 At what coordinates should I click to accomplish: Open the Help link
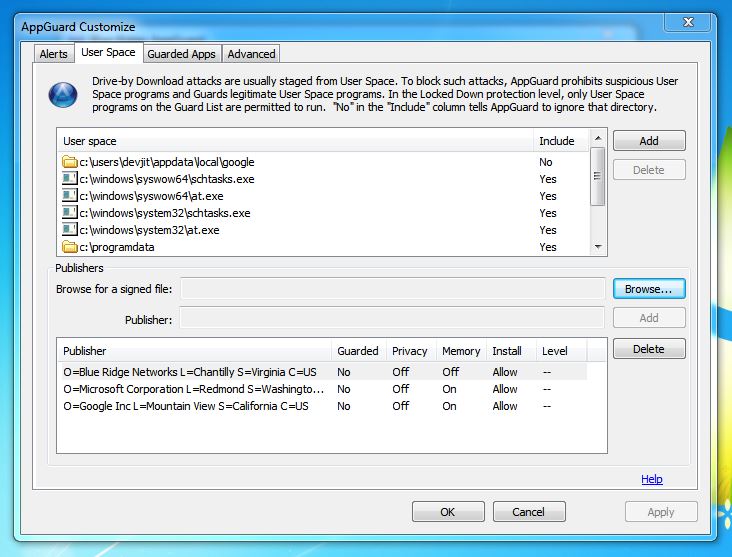click(x=652, y=479)
